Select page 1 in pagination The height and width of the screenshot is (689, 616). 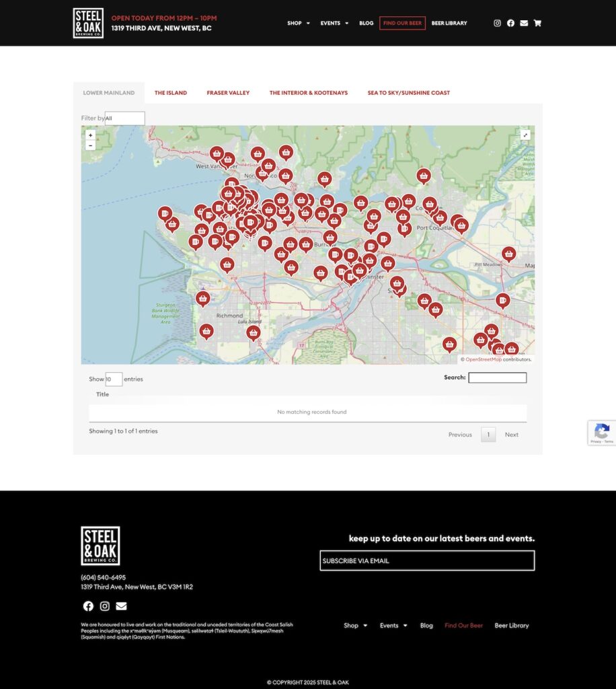(x=488, y=435)
